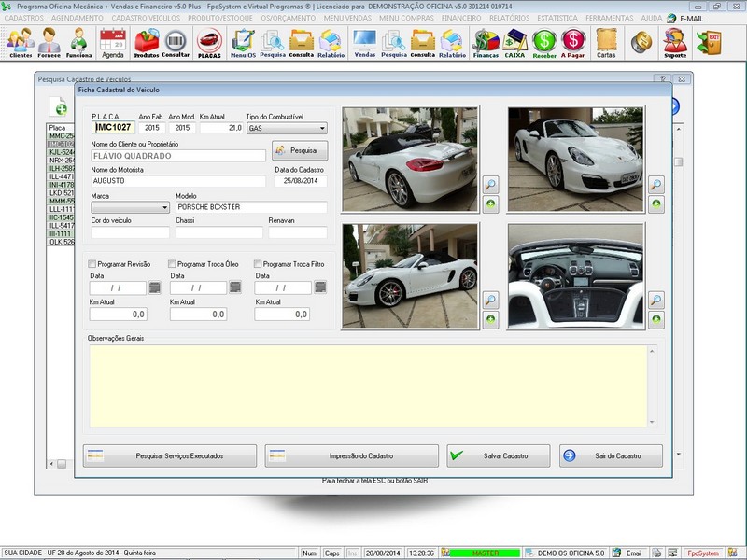747x560 pixels.
Task: Click the car interior photo thumbnail
Action: [575, 275]
